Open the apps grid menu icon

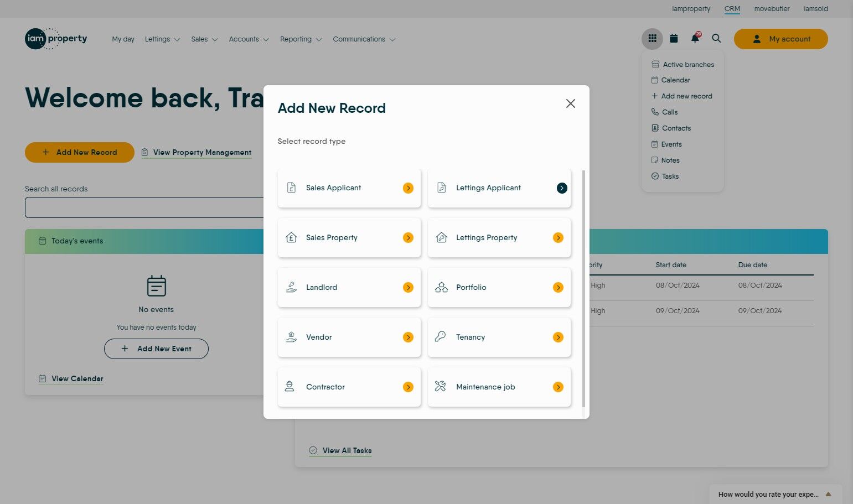(x=652, y=38)
